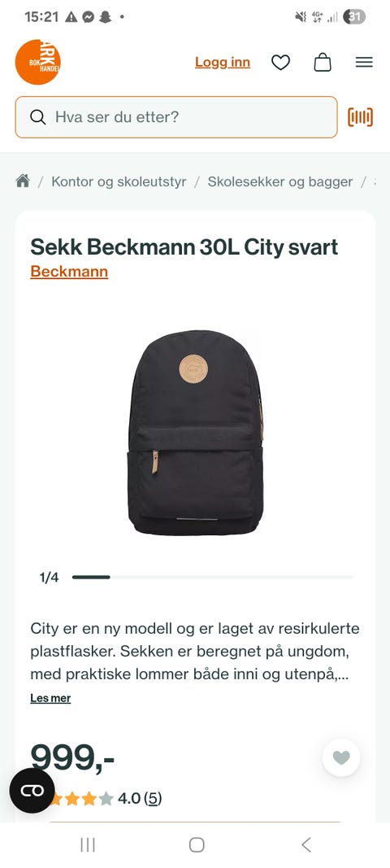Open the five reviews count link
The image size is (390, 868).
153,798
